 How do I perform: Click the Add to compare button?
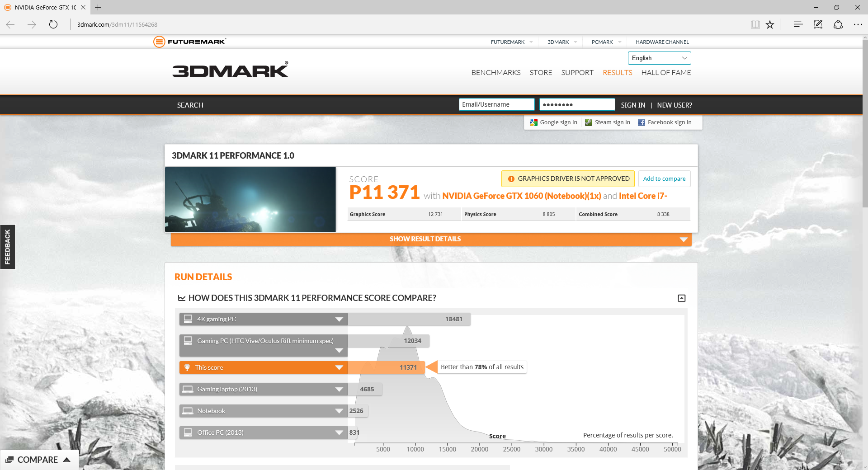tap(664, 179)
